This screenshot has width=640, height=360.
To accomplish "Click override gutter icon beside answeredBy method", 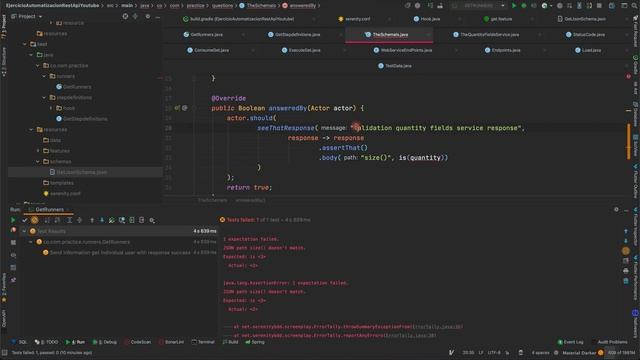I will click(177, 108).
